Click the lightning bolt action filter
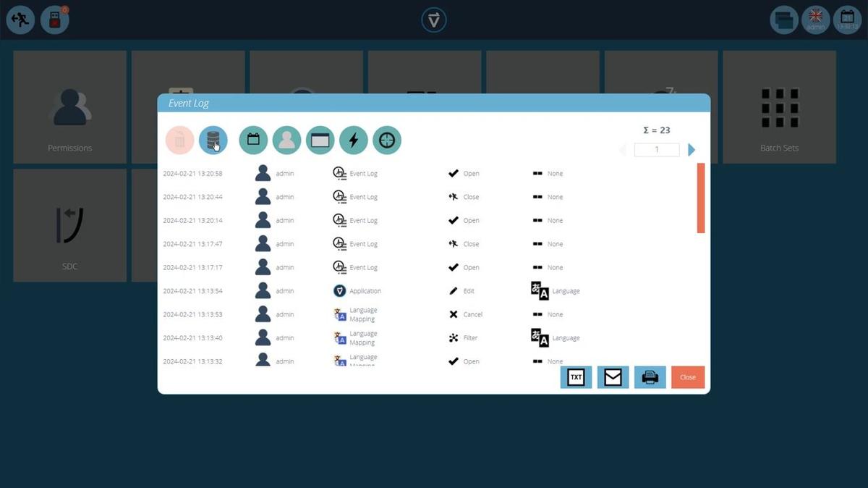 pyautogui.click(x=353, y=140)
